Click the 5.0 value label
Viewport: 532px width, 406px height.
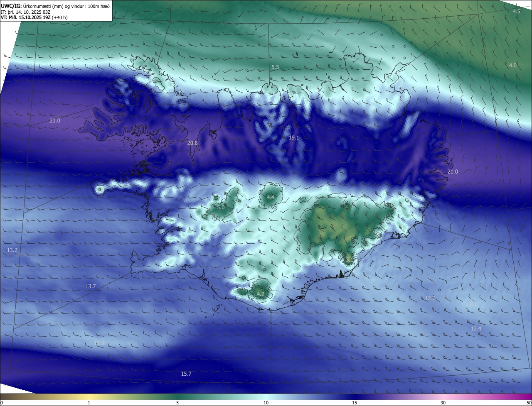point(221,207)
